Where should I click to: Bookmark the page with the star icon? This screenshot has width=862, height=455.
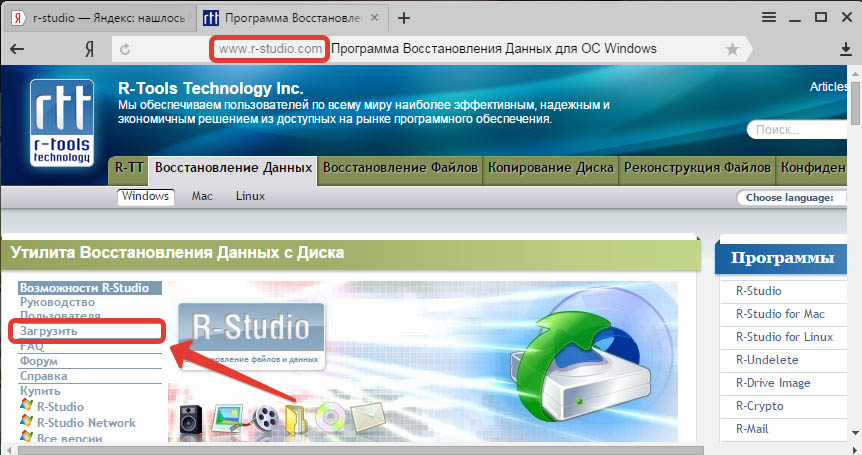coord(733,49)
